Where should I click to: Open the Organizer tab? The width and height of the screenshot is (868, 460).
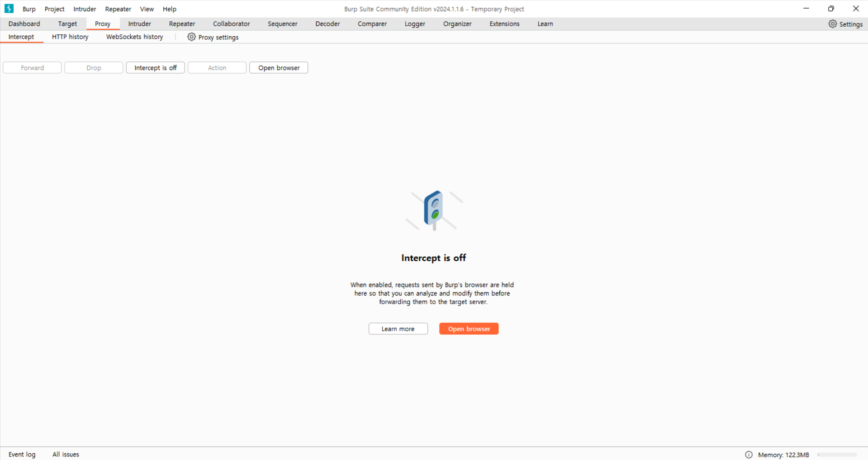[x=457, y=24]
